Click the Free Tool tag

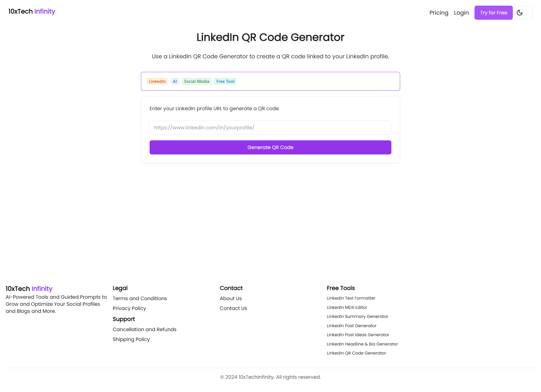(x=225, y=81)
